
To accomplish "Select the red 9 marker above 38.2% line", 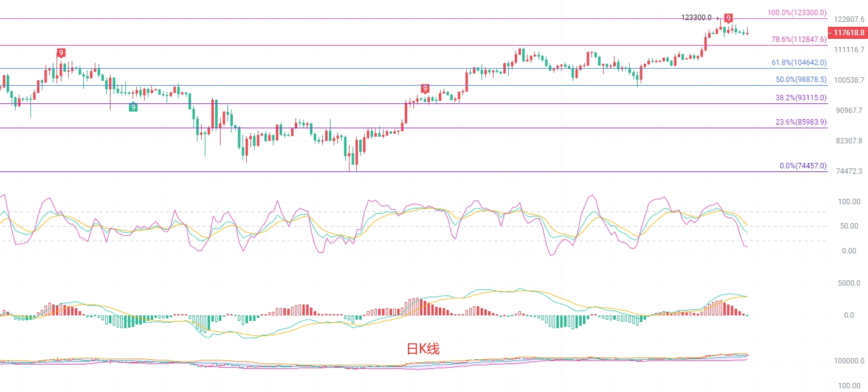I will point(425,89).
